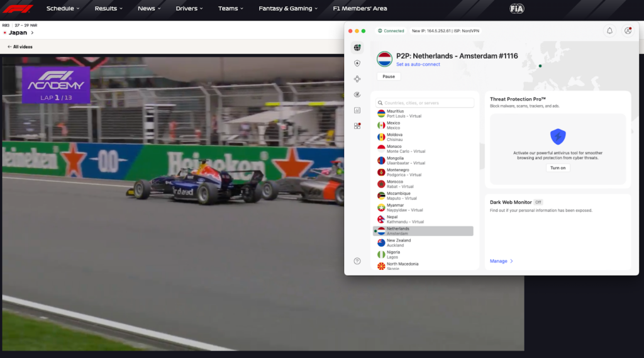
Task: Select Nepal flag in server list
Action: coord(381,219)
